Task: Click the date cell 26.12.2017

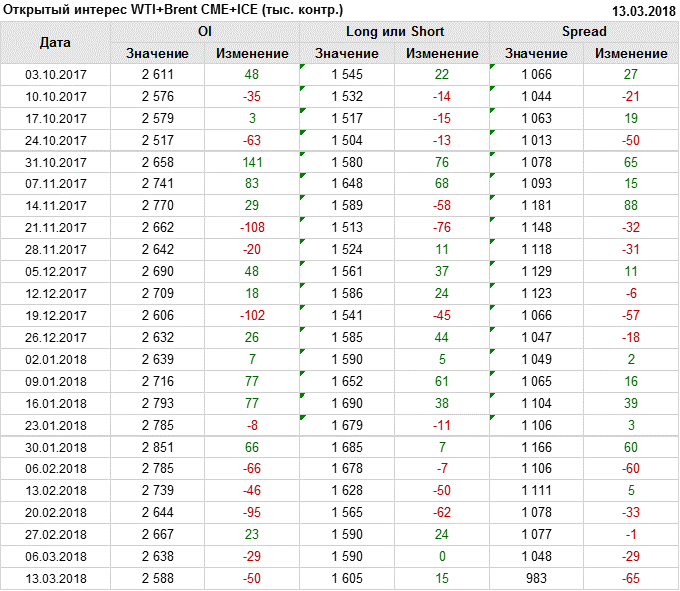Action: [55, 337]
